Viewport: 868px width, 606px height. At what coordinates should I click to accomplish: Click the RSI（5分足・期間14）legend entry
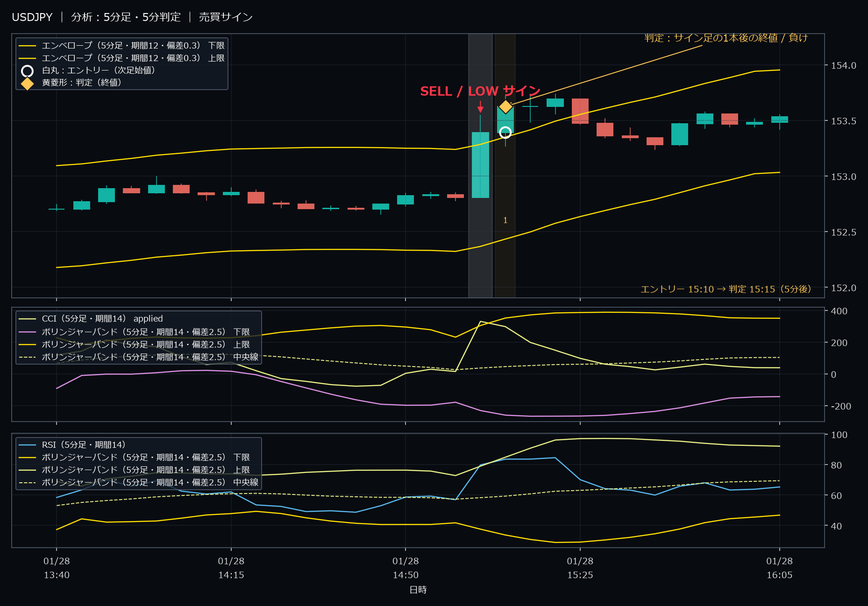click(x=72, y=445)
